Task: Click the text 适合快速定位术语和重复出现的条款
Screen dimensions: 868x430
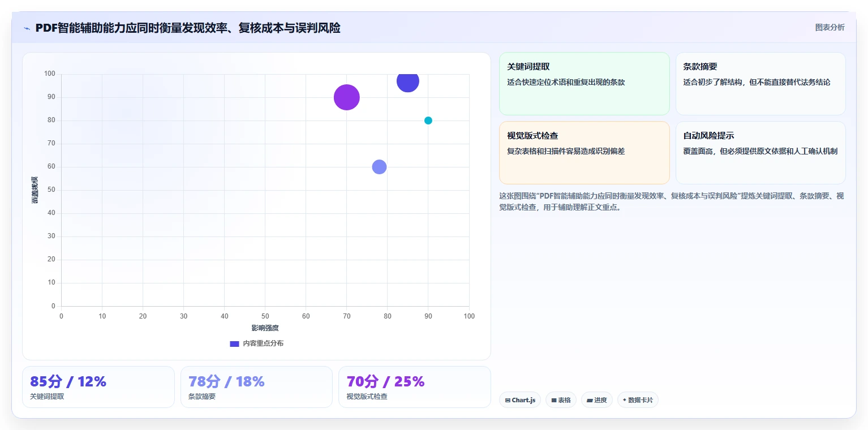Action: click(566, 83)
